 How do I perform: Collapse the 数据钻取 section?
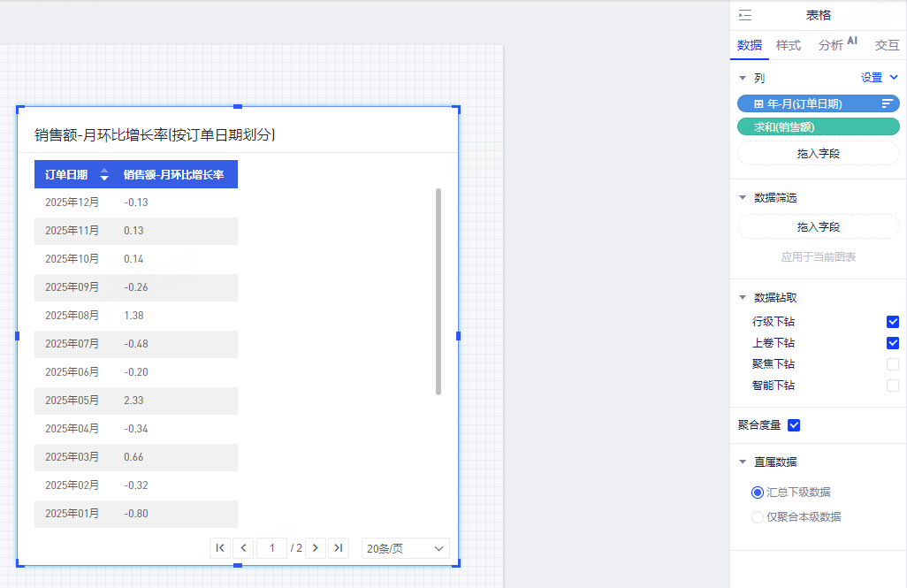coord(743,298)
